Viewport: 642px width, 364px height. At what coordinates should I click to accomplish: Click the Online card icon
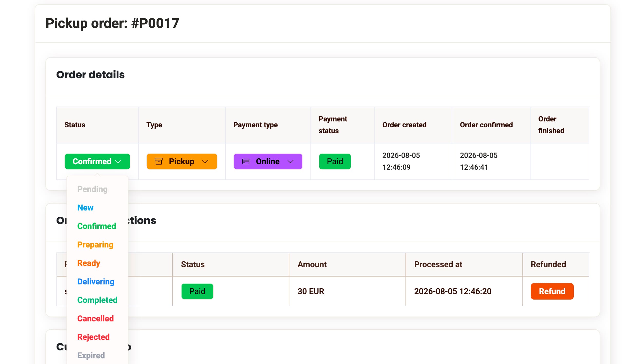click(246, 161)
